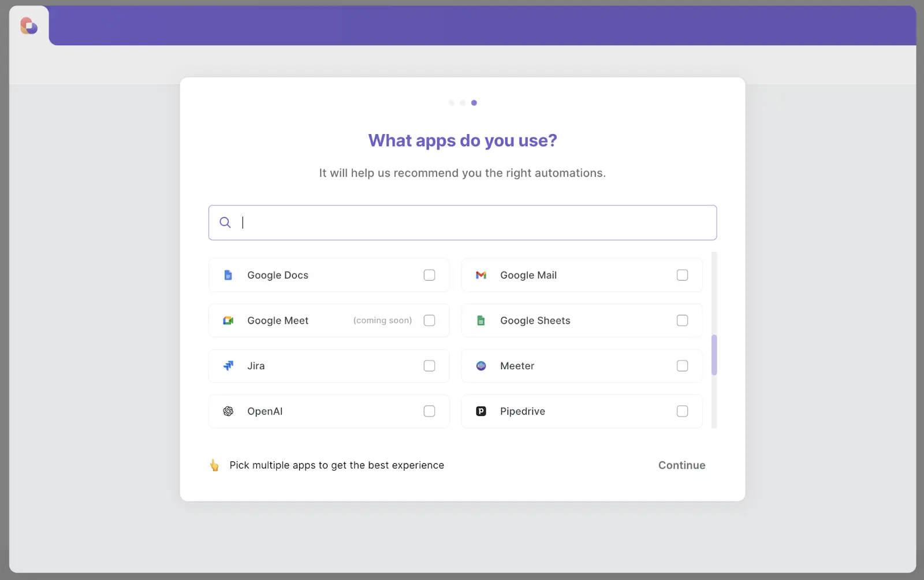924x580 pixels.
Task: Focus the app search input field
Action: (x=463, y=222)
